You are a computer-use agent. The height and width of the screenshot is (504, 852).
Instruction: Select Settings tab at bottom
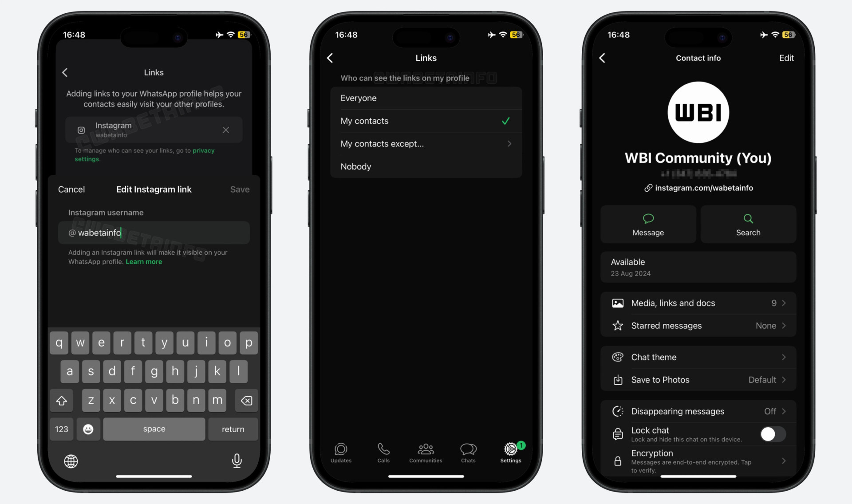511,453
